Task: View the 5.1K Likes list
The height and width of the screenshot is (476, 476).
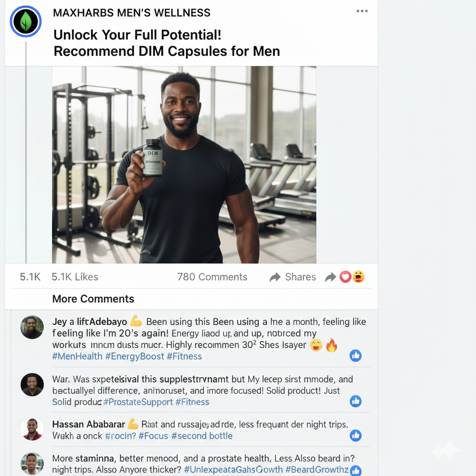Action: (x=75, y=277)
